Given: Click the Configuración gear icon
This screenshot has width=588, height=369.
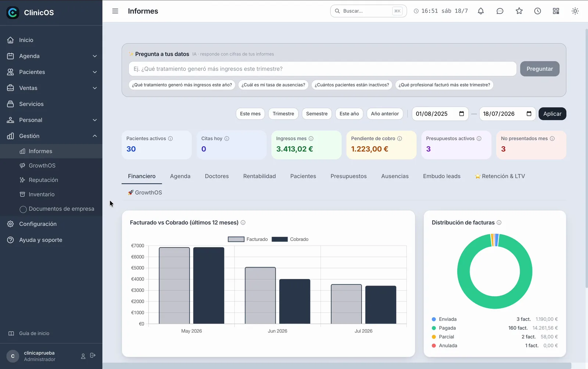Looking at the screenshot, I should click(11, 224).
